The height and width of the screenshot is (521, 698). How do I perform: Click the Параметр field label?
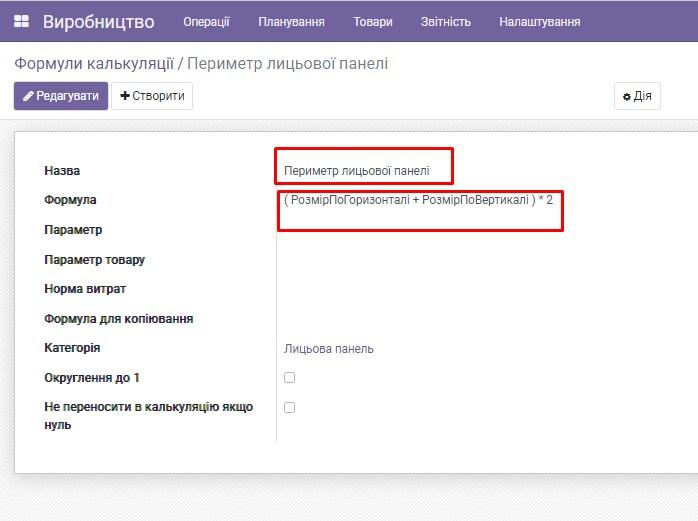click(x=73, y=230)
